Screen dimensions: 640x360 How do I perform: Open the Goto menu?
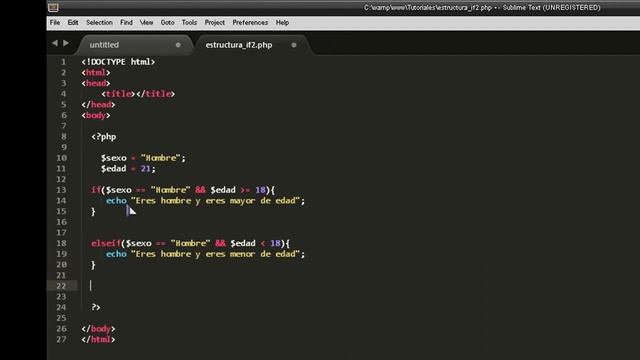(167, 22)
